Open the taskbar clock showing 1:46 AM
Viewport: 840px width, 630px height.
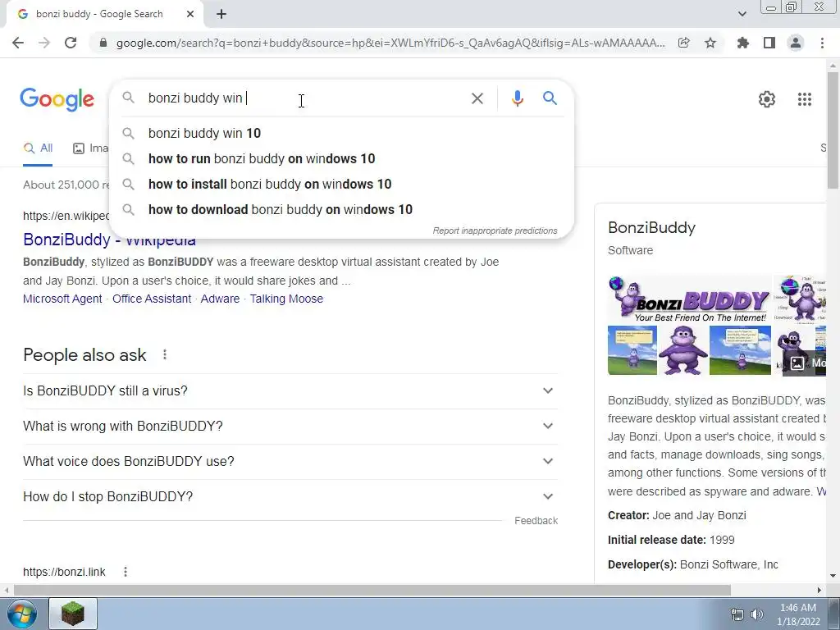pyautogui.click(x=798, y=614)
